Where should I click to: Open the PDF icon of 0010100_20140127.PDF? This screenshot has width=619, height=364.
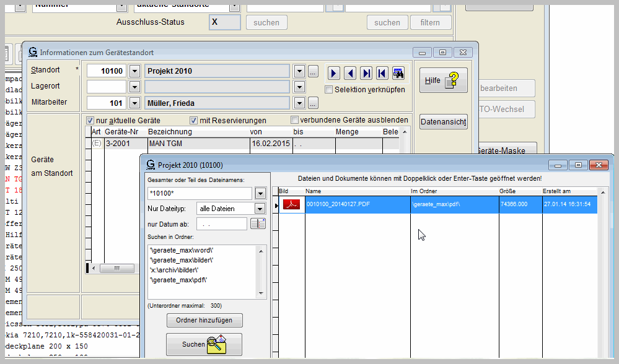[291, 204]
